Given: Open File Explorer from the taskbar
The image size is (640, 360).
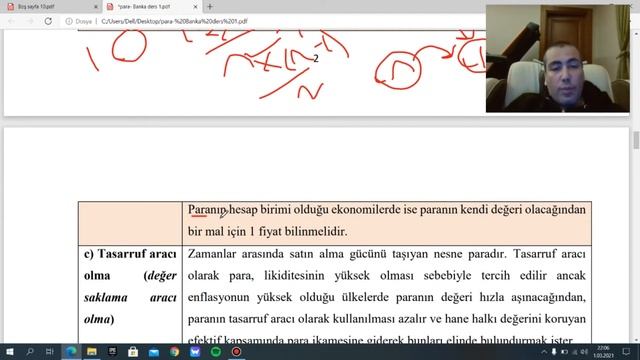Looking at the screenshot, I should tap(92, 351).
